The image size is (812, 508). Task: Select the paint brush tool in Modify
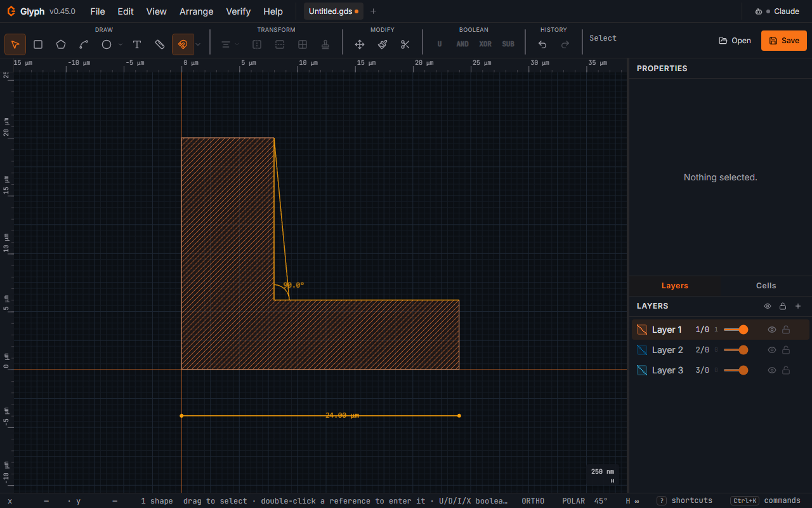(383, 44)
